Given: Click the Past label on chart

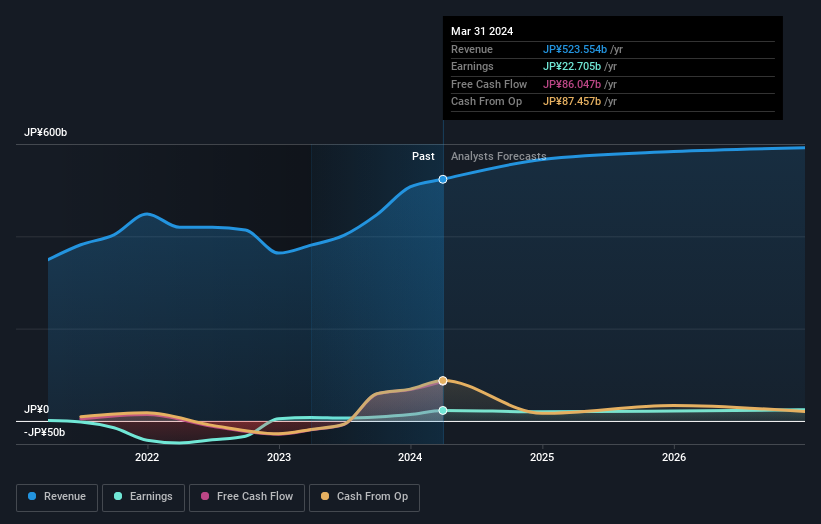Looking at the screenshot, I should click(x=423, y=156).
